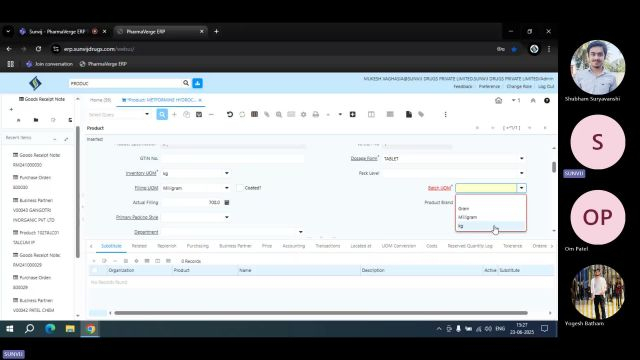Click the blue search lookup toolbar icon
The image size is (640, 360).
pos(162,115)
